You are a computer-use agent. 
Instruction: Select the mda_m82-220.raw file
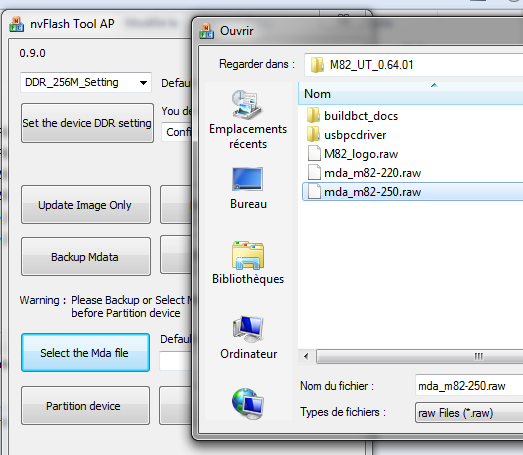click(x=364, y=173)
